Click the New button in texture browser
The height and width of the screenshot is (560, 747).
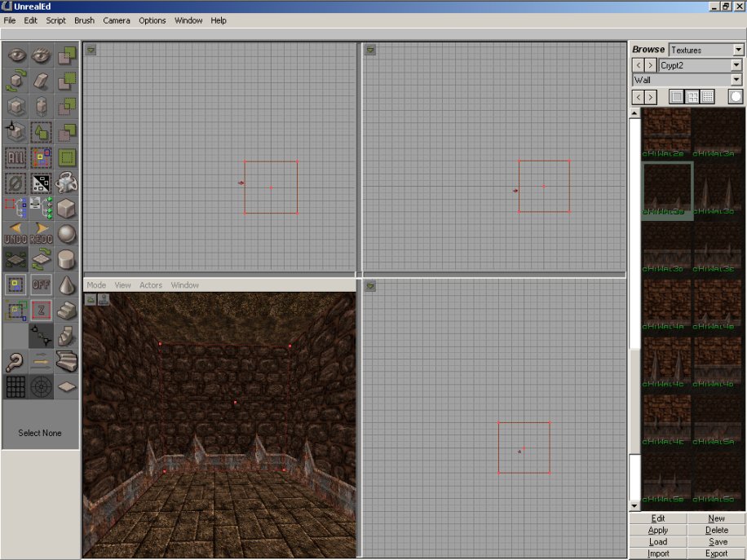(717, 518)
